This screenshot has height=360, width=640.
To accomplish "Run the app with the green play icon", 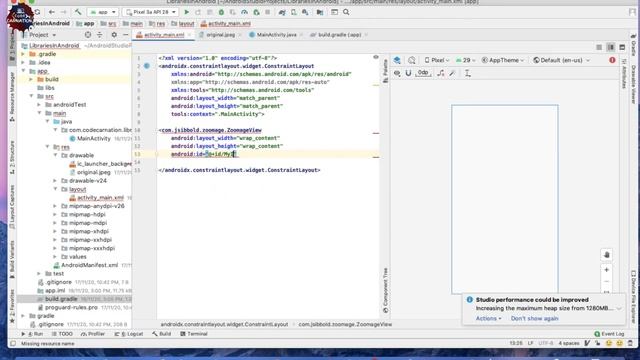I will coord(187,12).
